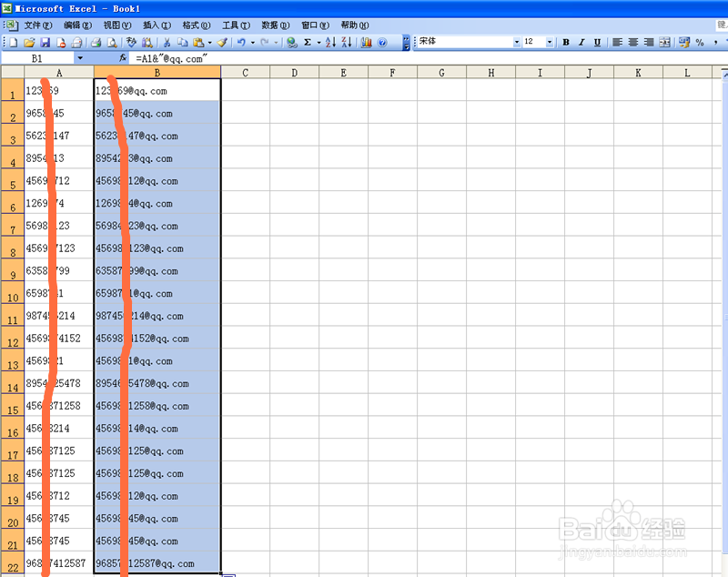Click the E-mail toolbar icon
Viewport: 728px width, 577px height.
pyautogui.click(x=76, y=43)
